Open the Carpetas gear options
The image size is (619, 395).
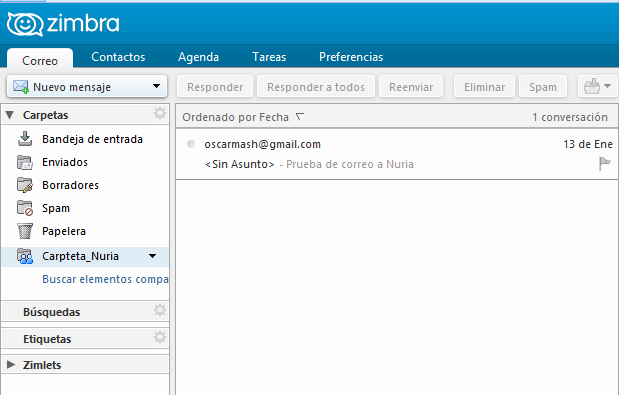pos(160,114)
